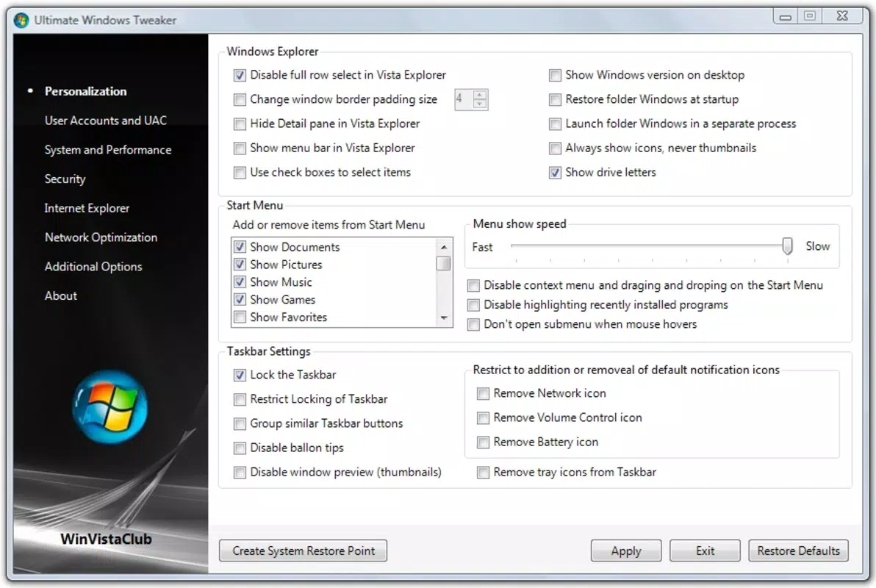This screenshot has height=588, width=876.
Task: Open Internet Explorer tweaks
Action: pos(87,208)
